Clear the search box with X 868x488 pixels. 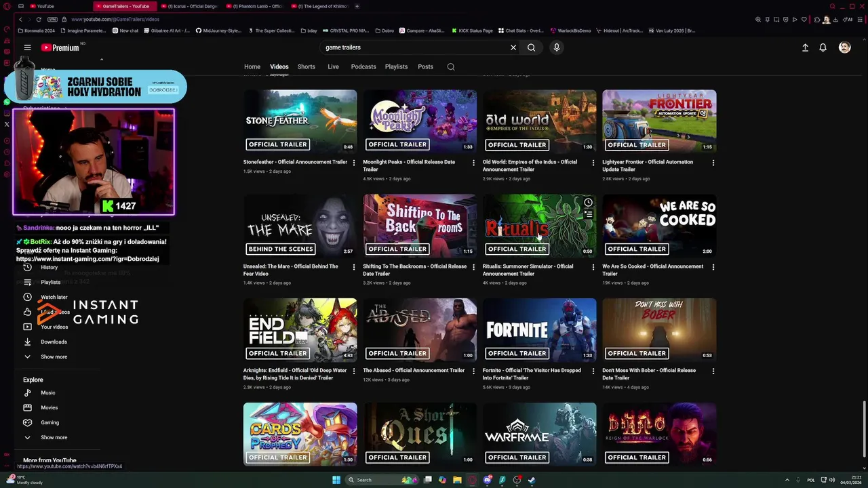tap(513, 47)
